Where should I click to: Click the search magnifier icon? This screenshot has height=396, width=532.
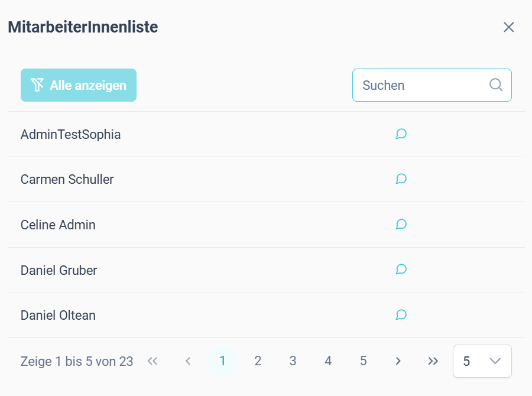point(496,85)
